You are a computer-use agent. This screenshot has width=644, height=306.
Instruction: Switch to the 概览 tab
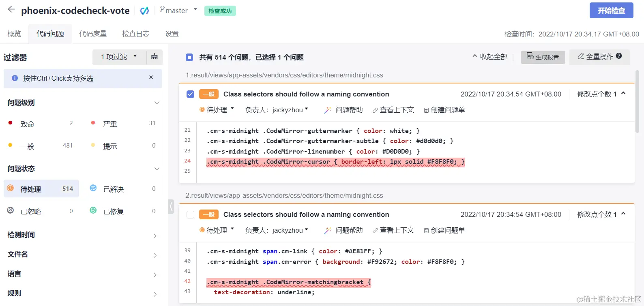14,34
